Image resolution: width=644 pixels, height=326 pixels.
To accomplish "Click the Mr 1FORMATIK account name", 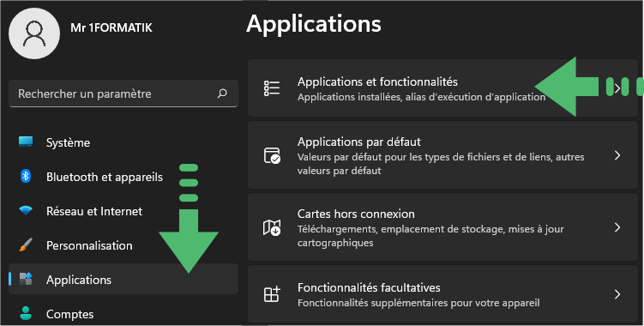I will pyautogui.click(x=111, y=27).
